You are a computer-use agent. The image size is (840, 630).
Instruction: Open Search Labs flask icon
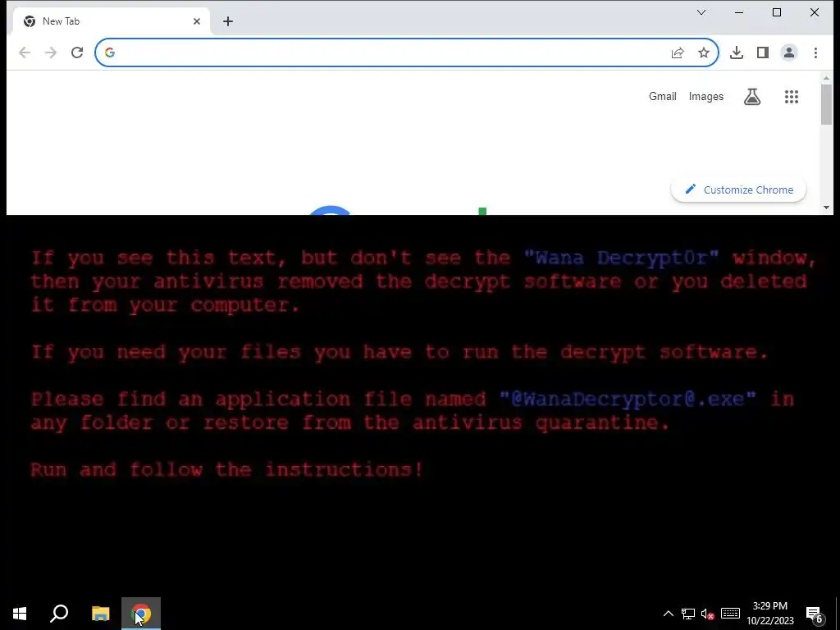click(752, 97)
